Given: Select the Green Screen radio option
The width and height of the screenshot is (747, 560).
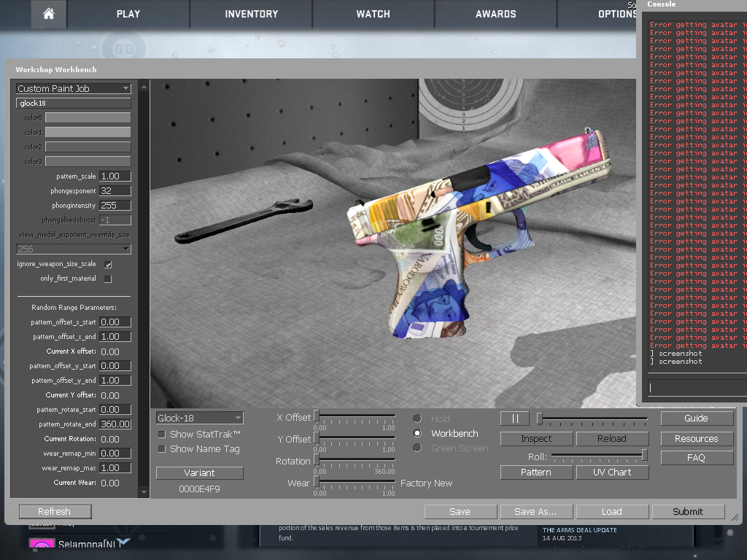Looking at the screenshot, I should tap(417, 448).
